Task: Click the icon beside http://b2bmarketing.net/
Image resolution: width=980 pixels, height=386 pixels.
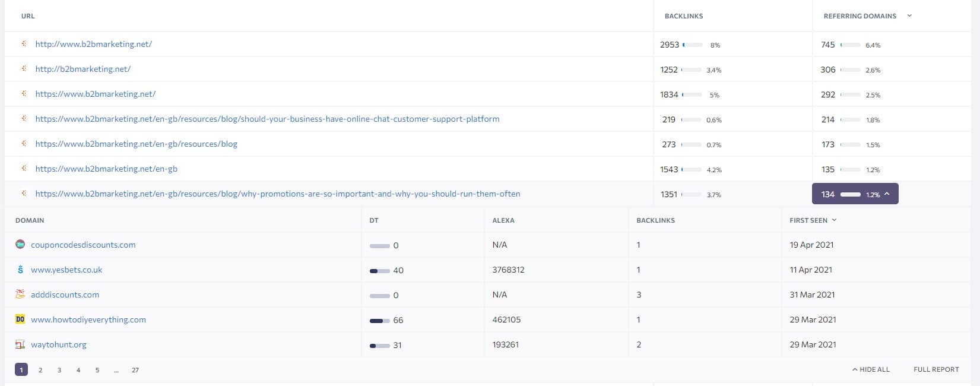Action: pyautogui.click(x=24, y=69)
